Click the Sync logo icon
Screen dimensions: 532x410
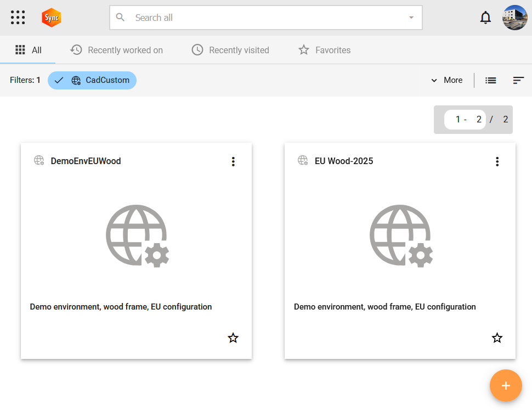tap(52, 18)
